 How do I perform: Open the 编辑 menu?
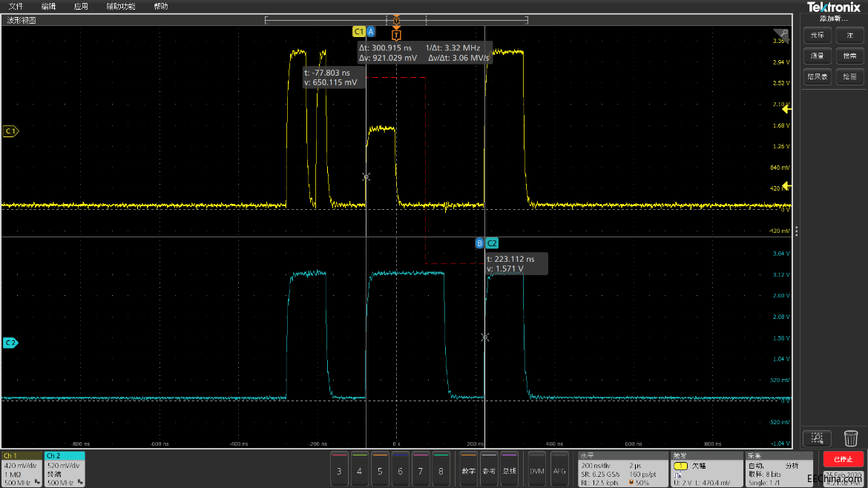click(49, 7)
